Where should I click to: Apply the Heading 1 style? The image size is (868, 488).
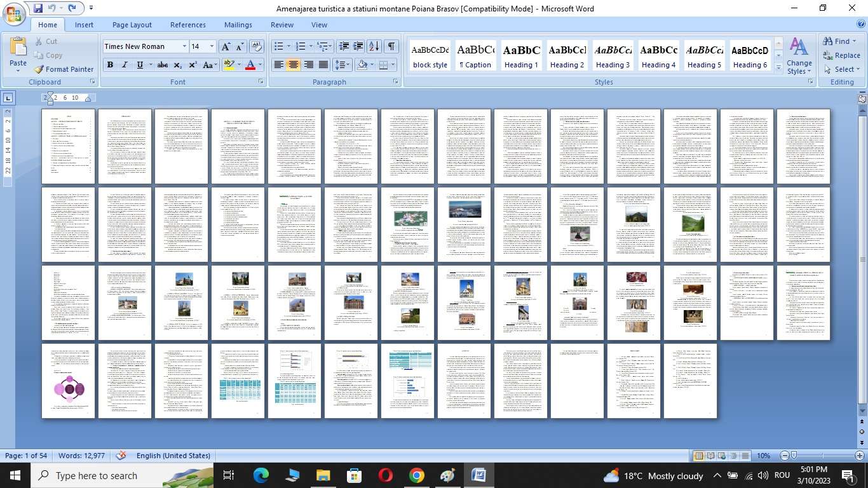(x=521, y=56)
